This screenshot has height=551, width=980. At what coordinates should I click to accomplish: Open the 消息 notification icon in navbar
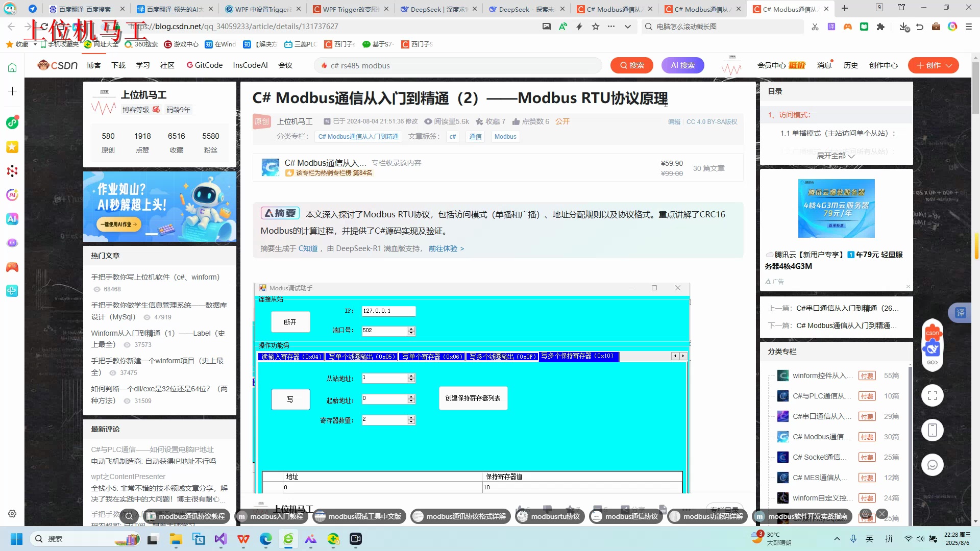pos(823,65)
